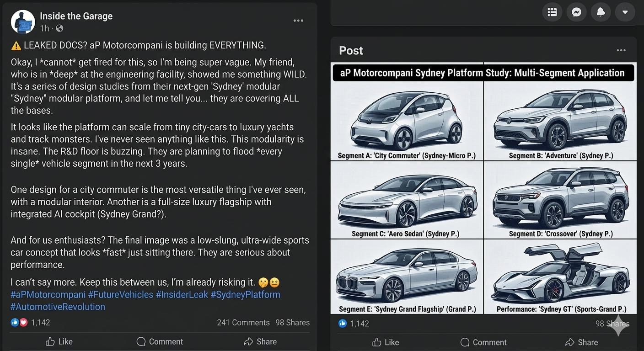Open reaction icons on left post
Image resolution: width=644 pixels, height=351 pixels.
click(x=19, y=323)
